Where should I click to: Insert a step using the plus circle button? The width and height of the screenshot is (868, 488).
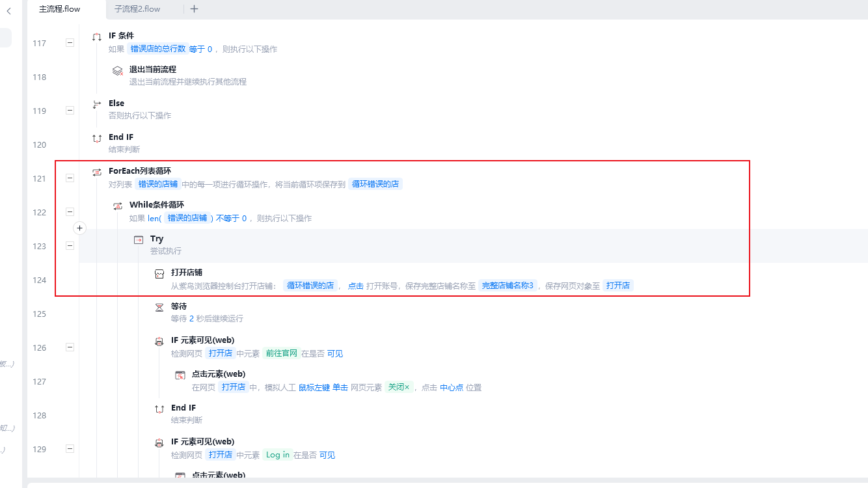point(79,228)
